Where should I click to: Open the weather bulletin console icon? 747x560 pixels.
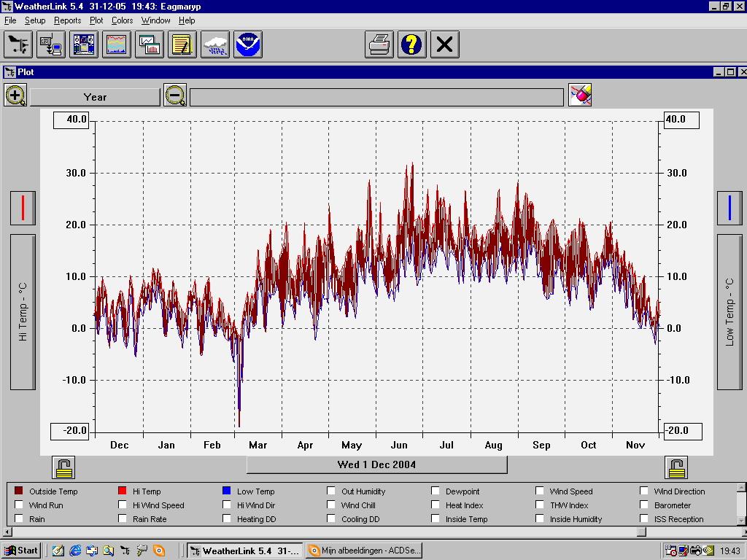(84, 44)
